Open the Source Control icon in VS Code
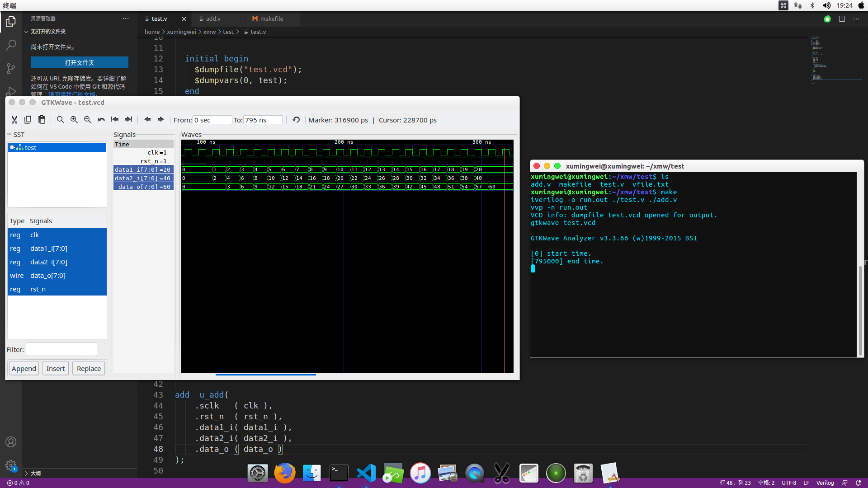 click(x=11, y=68)
